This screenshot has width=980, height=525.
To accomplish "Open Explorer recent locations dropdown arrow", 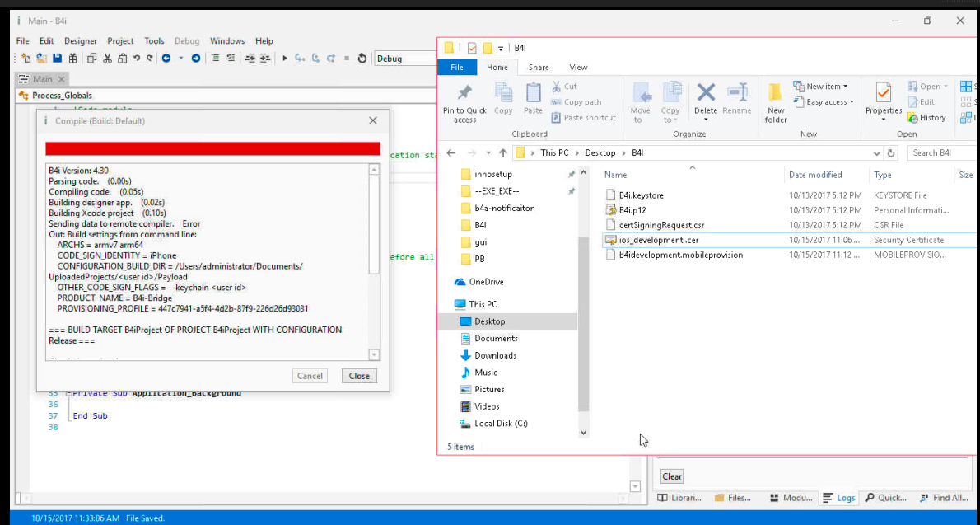I will coord(488,152).
